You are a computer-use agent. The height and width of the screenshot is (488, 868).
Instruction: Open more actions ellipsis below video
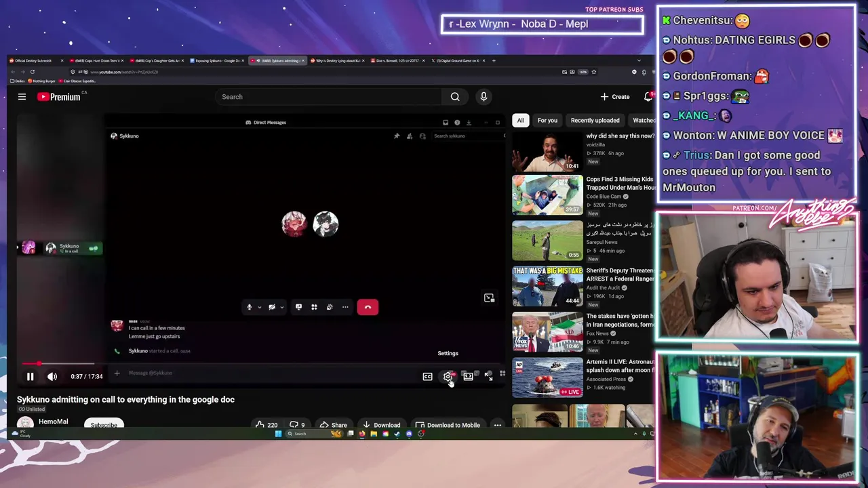tap(497, 425)
